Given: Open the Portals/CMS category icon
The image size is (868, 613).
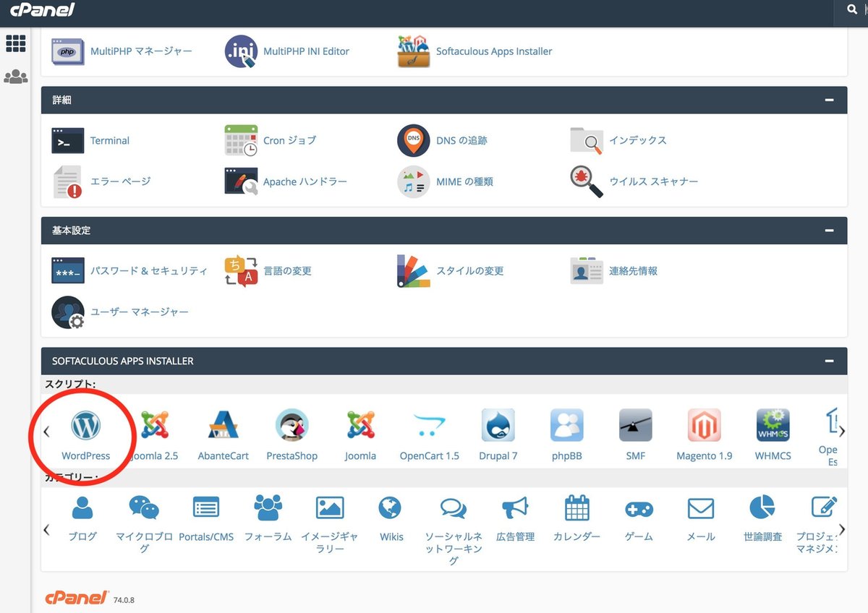Looking at the screenshot, I should click(206, 507).
